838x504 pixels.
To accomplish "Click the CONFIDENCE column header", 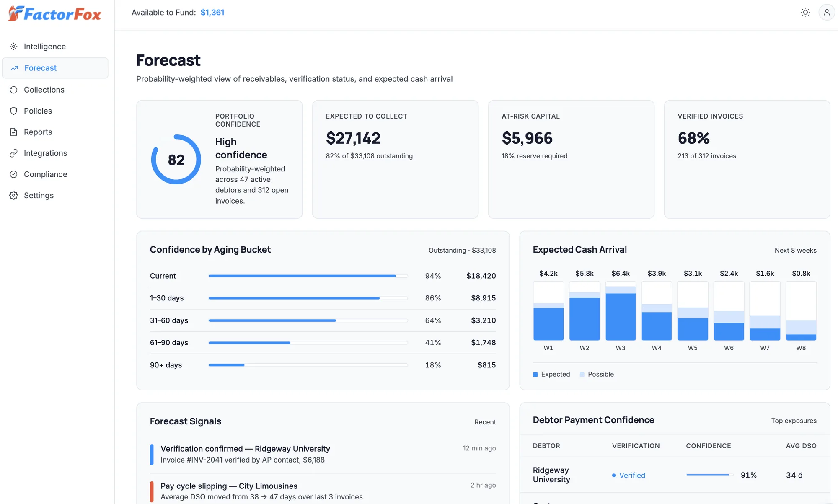I will (x=709, y=446).
